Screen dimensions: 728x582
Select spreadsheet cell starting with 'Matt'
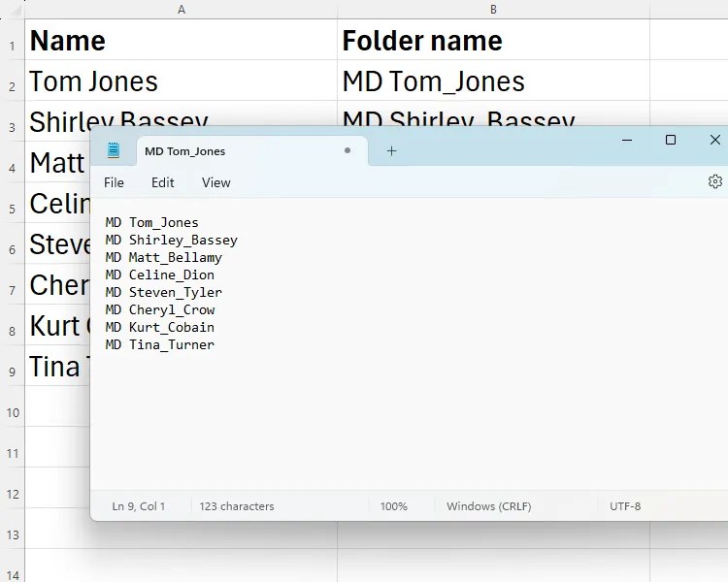tap(57, 162)
